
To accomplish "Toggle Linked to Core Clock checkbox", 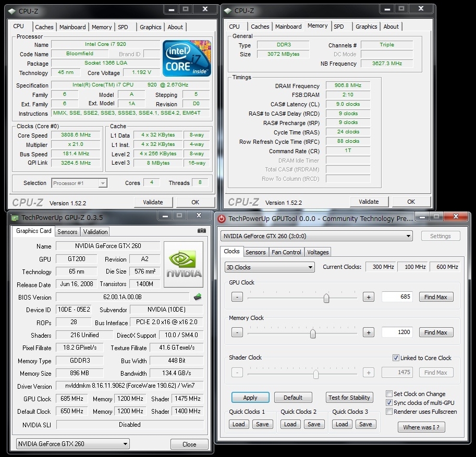I will [x=396, y=358].
